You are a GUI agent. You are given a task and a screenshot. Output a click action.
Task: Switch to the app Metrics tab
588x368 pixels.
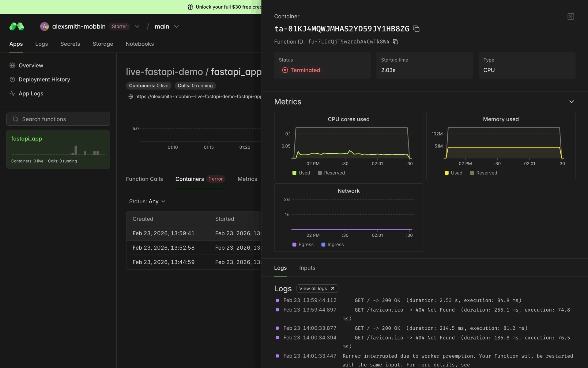[247, 179]
